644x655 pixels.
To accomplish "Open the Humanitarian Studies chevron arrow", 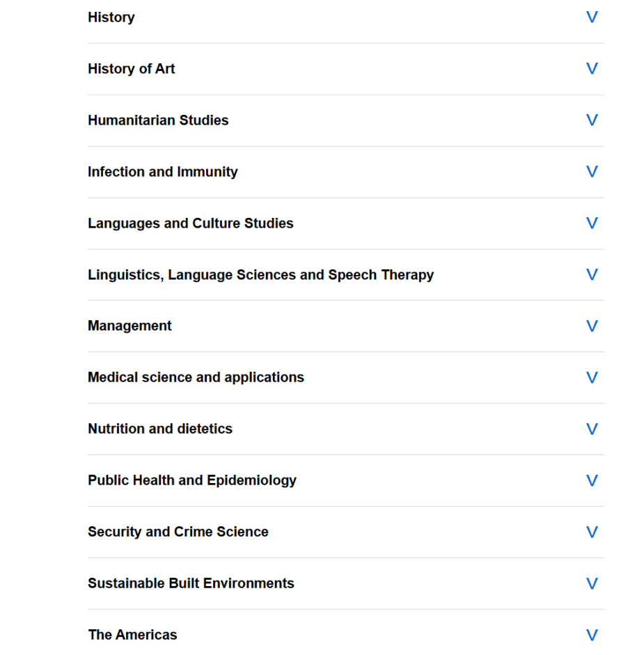I will 592,120.
